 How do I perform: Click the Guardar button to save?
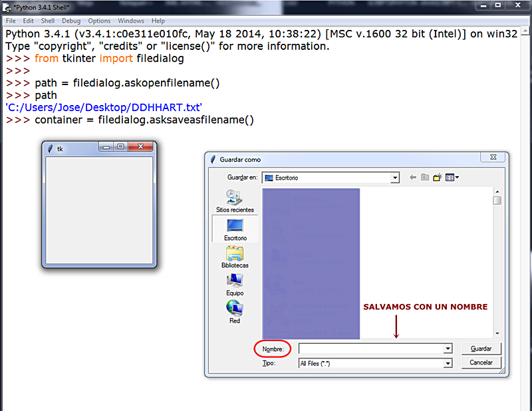[x=481, y=348]
